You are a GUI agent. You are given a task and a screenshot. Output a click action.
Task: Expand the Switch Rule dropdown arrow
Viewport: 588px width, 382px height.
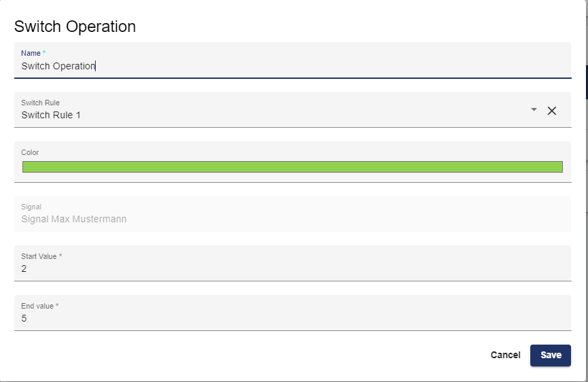click(534, 110)
